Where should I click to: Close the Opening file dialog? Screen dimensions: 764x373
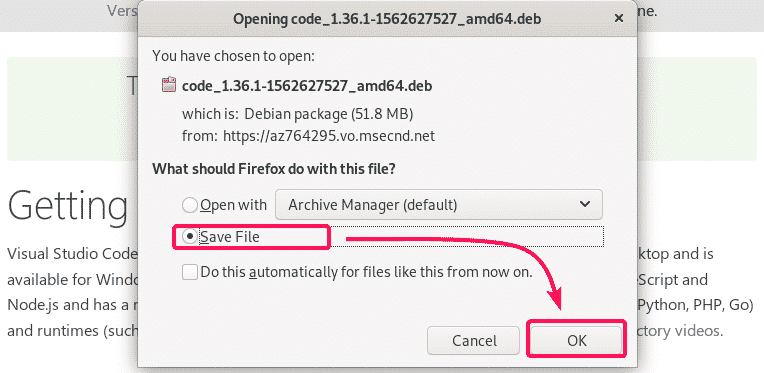(618, 19)
